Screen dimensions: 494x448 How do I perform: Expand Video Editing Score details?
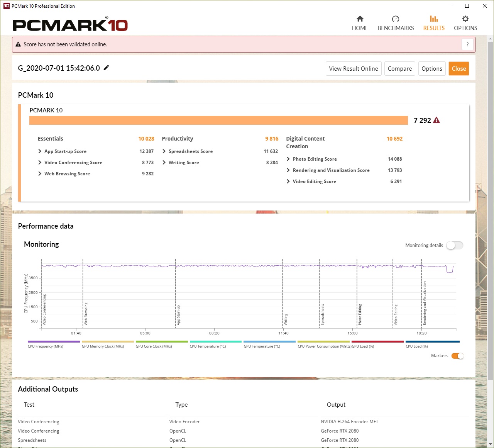click(x=288, y=182)
